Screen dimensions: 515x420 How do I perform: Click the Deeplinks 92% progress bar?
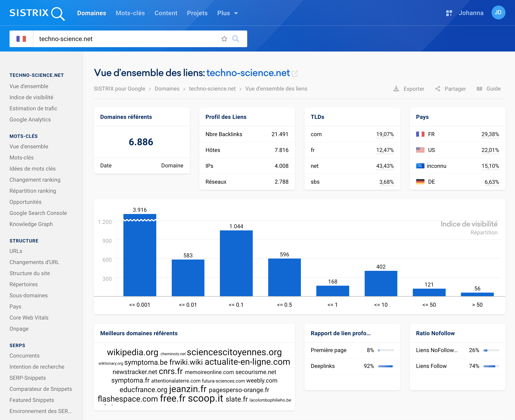(x=386, y=366)
